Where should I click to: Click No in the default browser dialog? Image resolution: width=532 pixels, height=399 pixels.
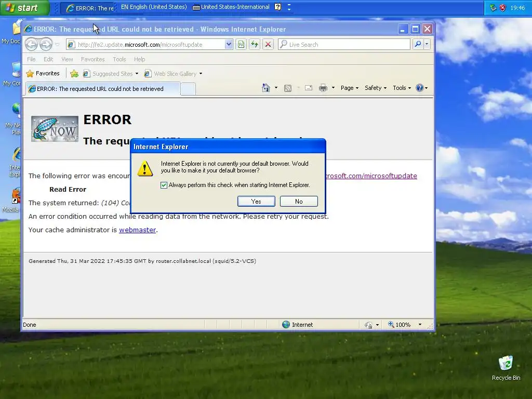coord(299,201)
